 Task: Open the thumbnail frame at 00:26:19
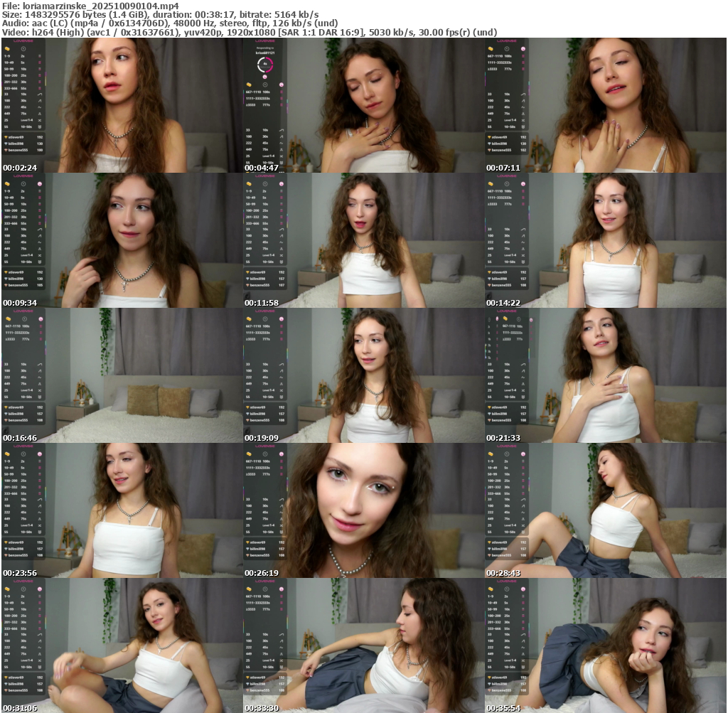click(363, 510)
